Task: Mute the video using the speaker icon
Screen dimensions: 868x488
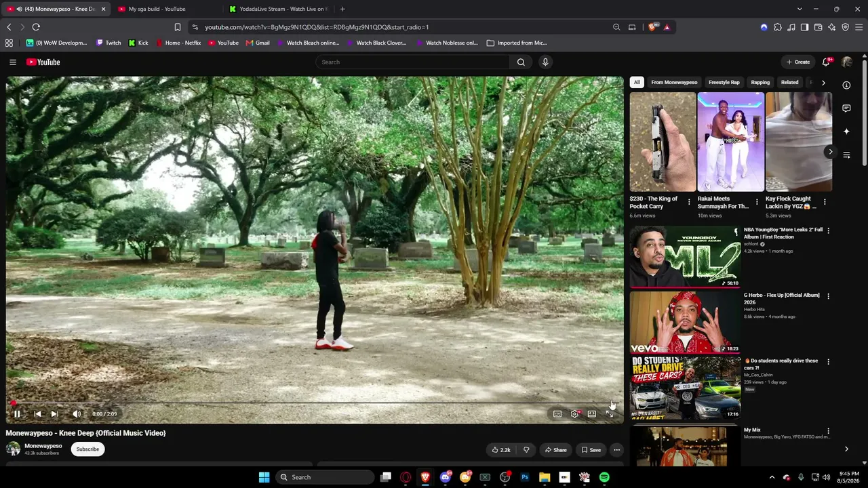Action: (77, 413)
